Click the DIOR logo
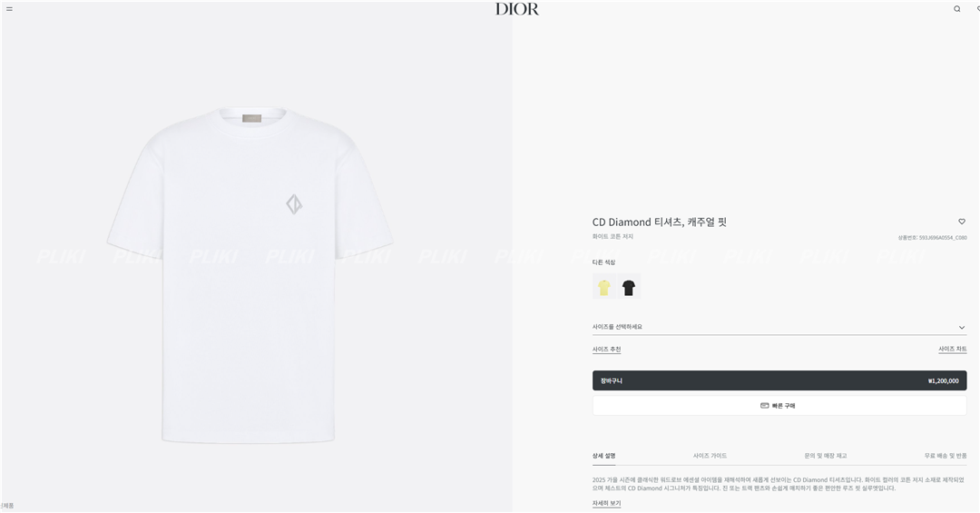This screenshot has width=980, height=513. click(517, 9)
